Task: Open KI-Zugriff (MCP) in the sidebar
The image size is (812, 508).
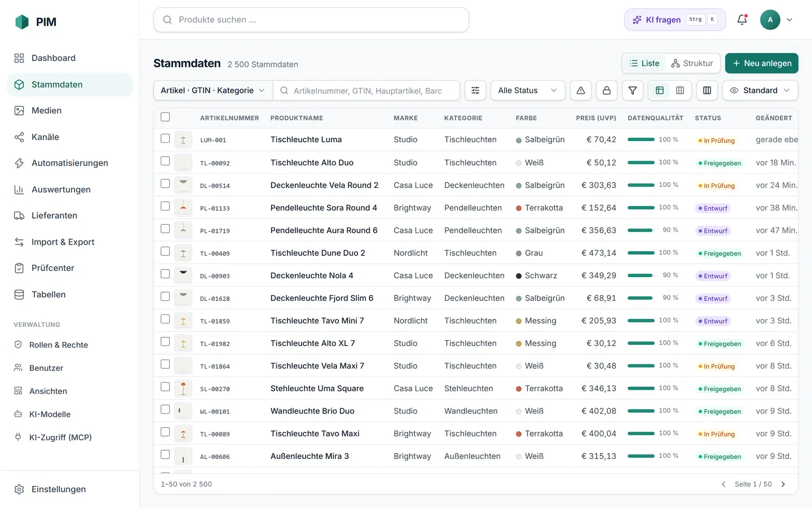Action: point(69,437)
